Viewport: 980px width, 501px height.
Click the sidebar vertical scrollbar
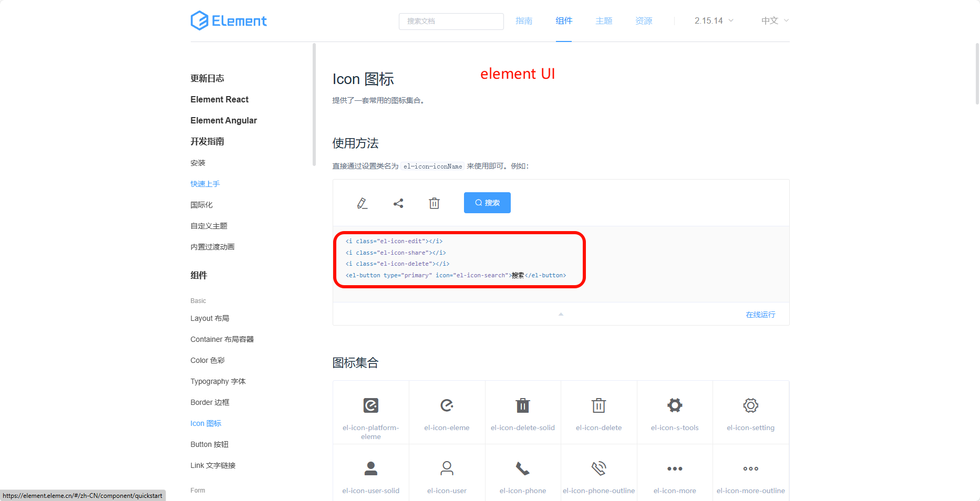(x=314, y=105)
